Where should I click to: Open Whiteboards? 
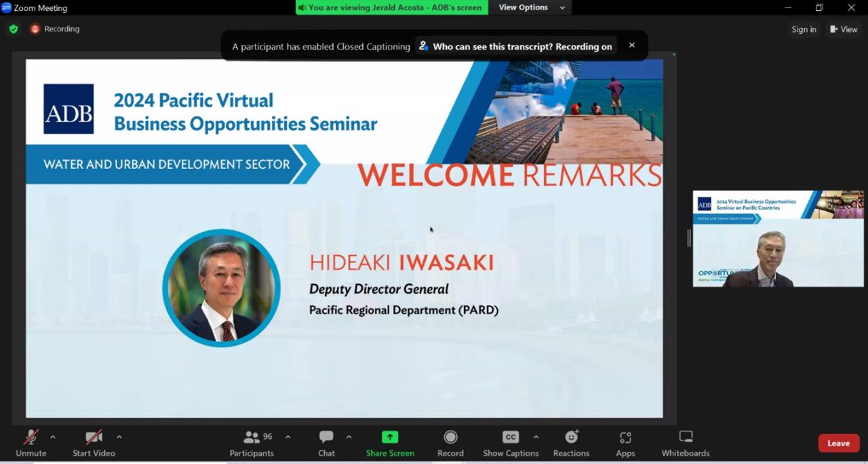point(686,443)
